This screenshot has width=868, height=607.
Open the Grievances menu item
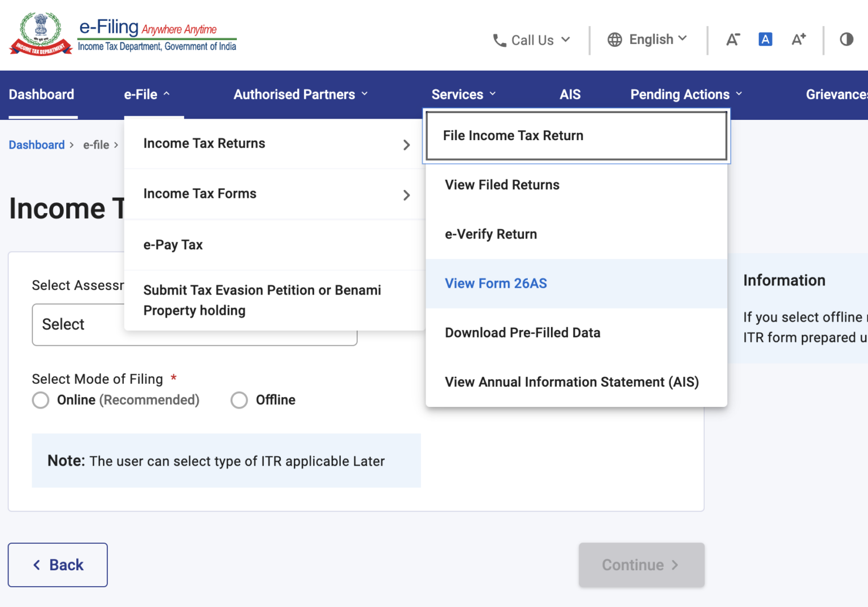836,94
